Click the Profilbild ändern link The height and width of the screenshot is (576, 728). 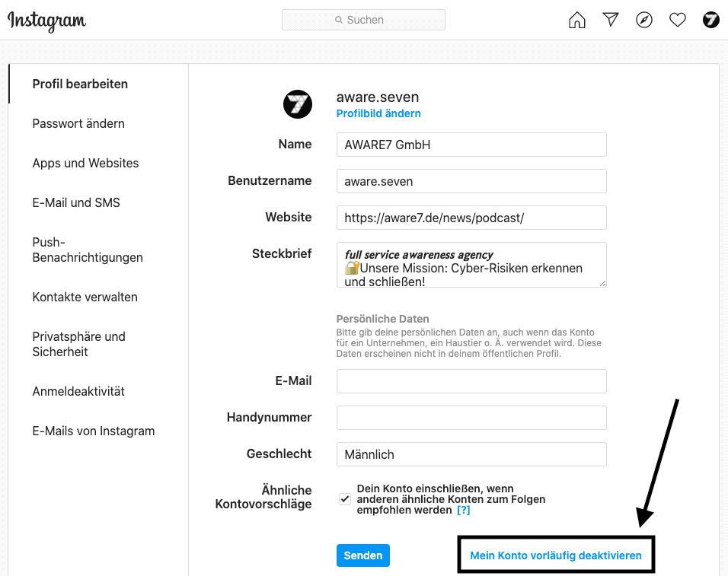(378, 113)
